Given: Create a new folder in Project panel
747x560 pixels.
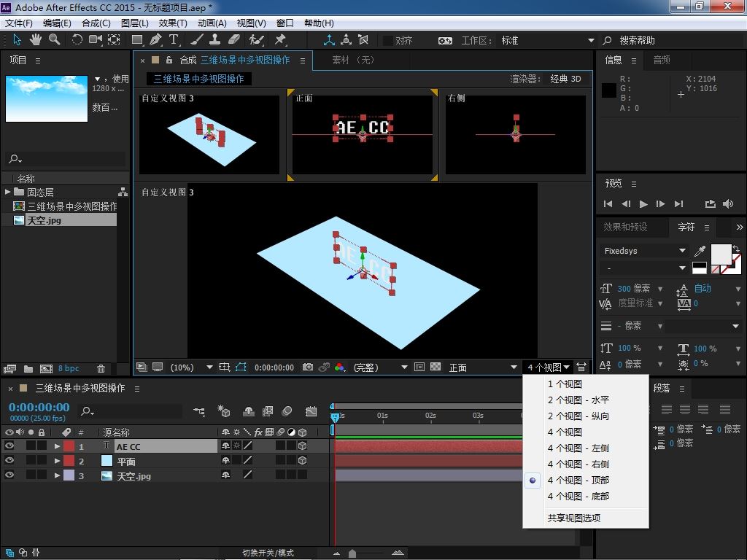Looking at the screenshot, I should click(x=28, y=368).
